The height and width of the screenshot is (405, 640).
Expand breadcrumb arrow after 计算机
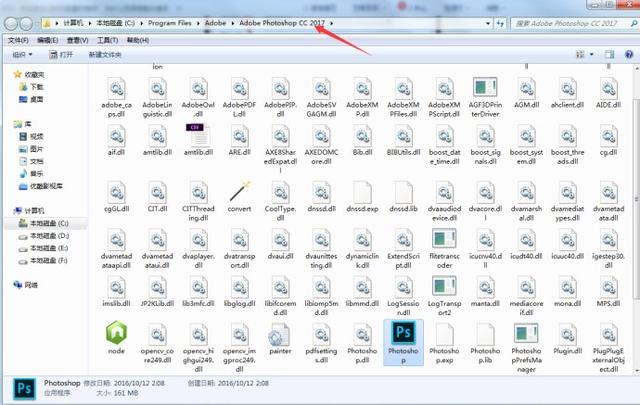point(90,23)
